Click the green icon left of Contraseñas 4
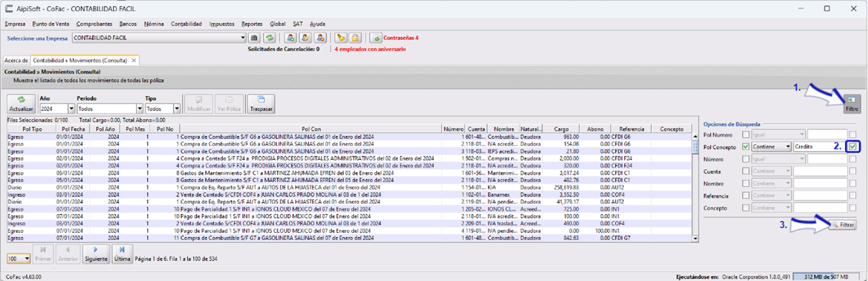Viewport: 868px width, 281px height. click(x=376, y=37)
